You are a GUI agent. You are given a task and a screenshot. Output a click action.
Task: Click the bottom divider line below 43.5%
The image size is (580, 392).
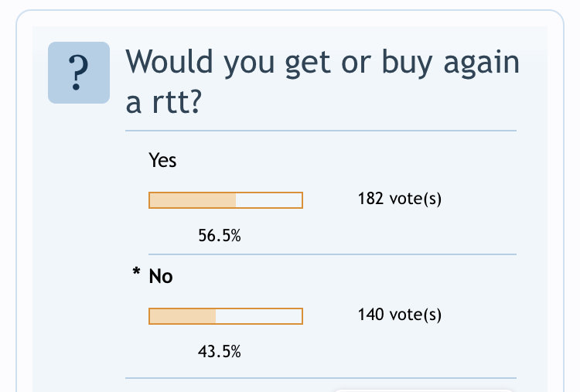click(321, 378)
